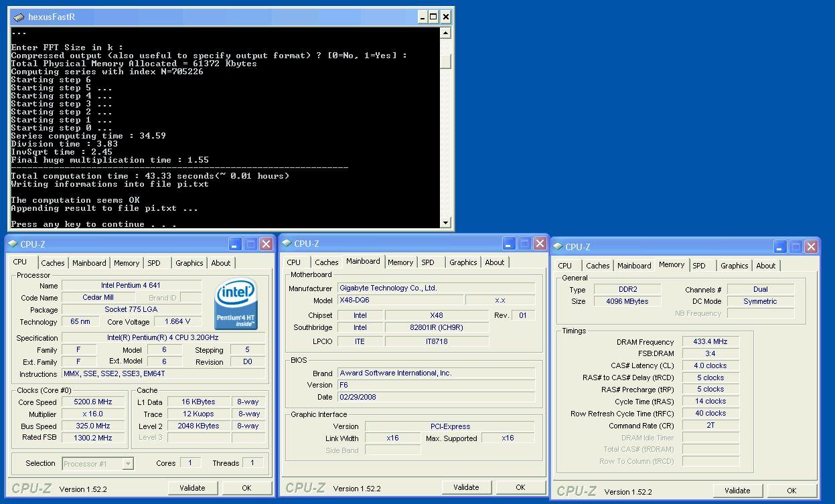Switch to Memory tab in left CPU-Z window
The height and width of the screenshot is (504, 835).
point(126,263)
